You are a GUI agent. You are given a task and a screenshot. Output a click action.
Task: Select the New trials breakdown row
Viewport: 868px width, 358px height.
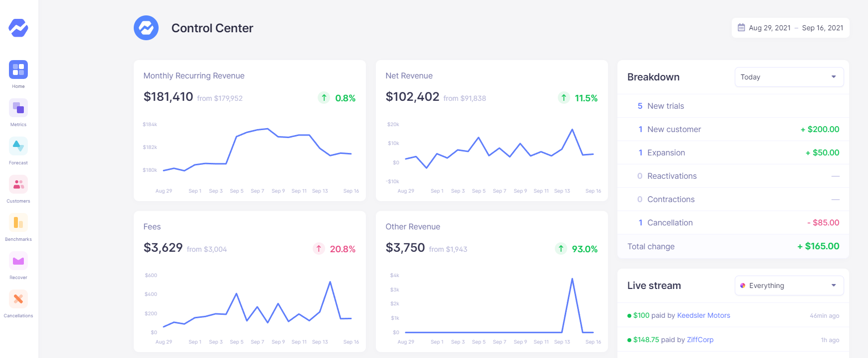point(733,106)
